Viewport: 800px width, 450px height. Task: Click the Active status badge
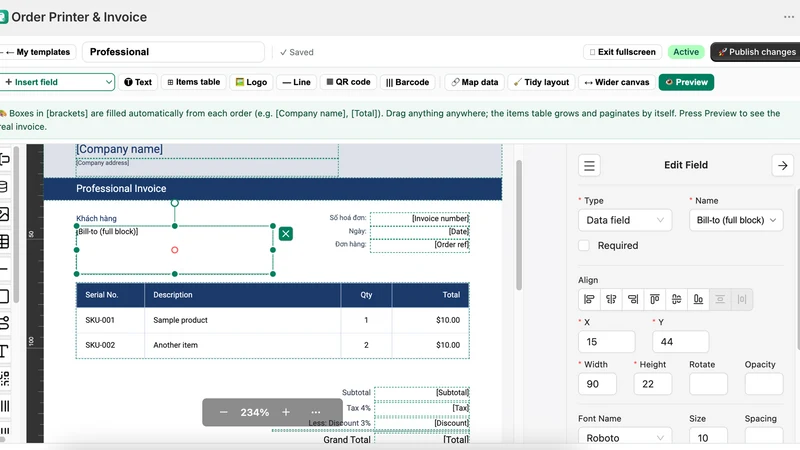coord(686,52)
